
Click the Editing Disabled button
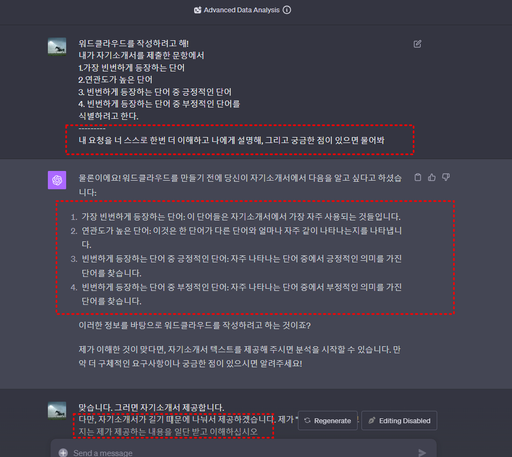point(399,421)
